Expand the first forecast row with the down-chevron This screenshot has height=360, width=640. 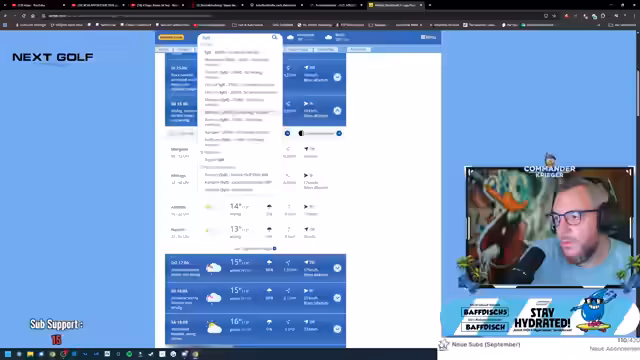(337, 77)
